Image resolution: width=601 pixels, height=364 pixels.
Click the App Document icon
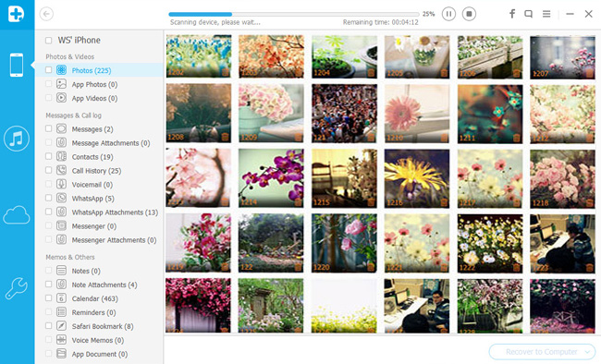point(61,353)
